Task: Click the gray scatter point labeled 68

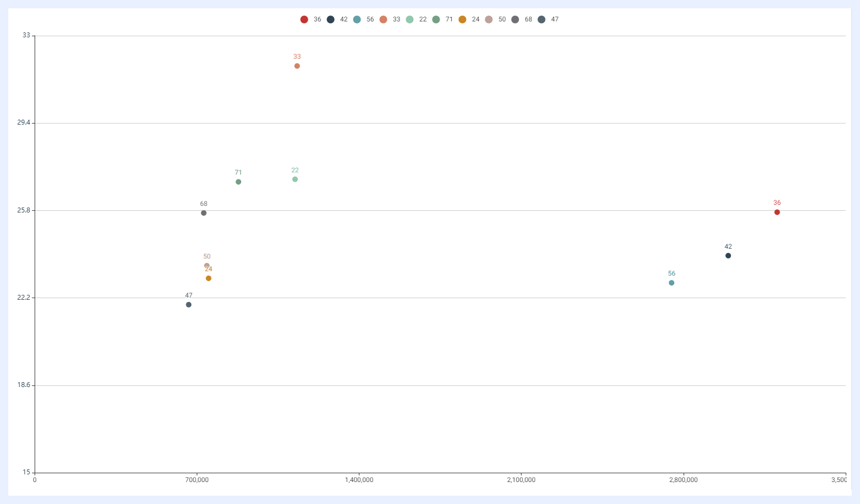Action: point(204,213)
